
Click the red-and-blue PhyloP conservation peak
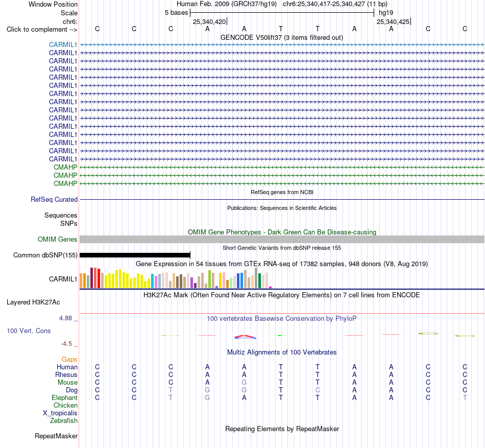click(x=245, y=337)
